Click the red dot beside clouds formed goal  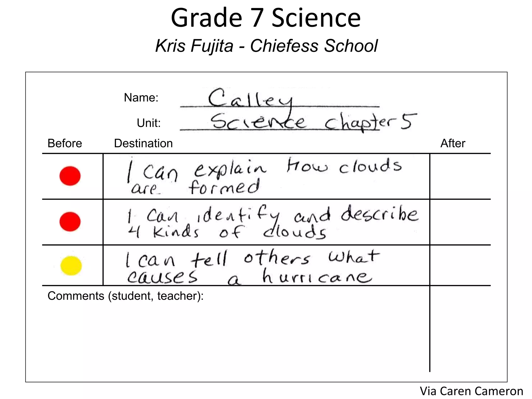click(70, 176)
